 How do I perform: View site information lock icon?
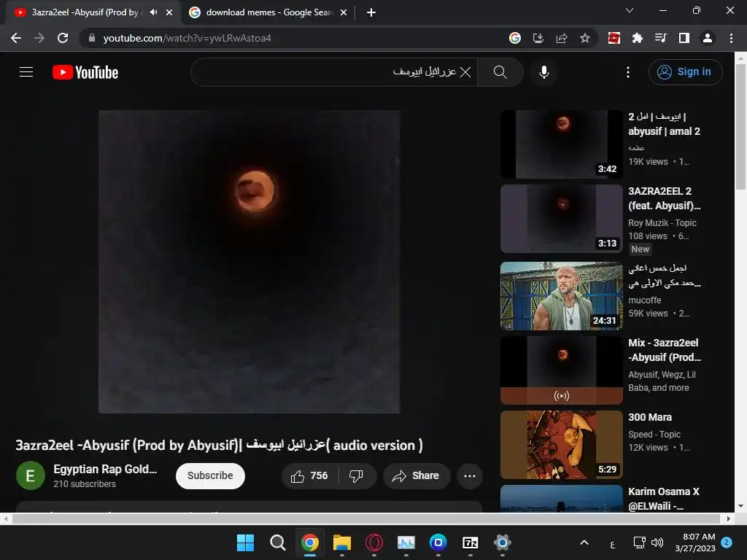pos(92,38)
